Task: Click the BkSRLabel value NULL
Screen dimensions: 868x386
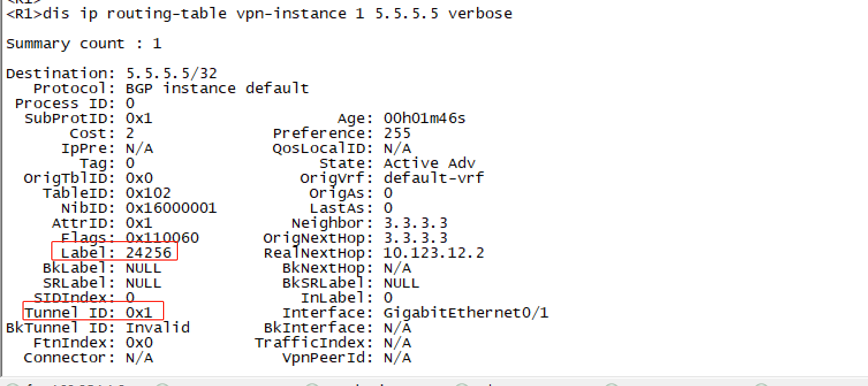Action: coord(401,283)
